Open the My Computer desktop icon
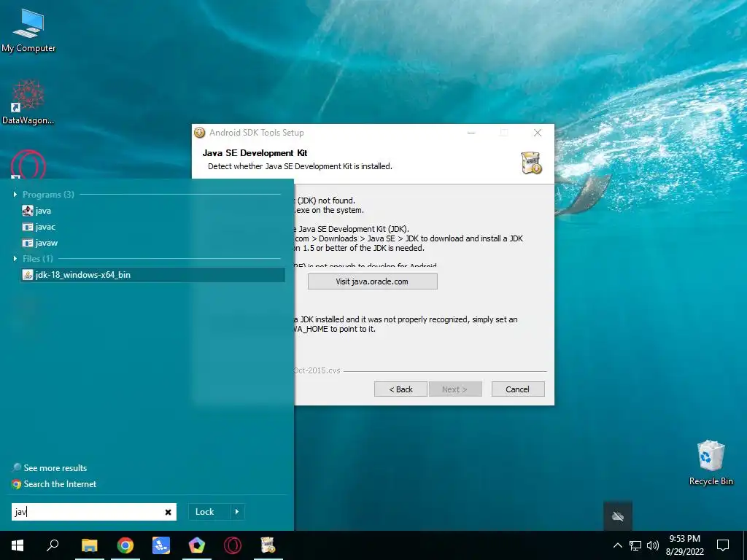This screenshot has height=560, width=747. click(28, 29)
